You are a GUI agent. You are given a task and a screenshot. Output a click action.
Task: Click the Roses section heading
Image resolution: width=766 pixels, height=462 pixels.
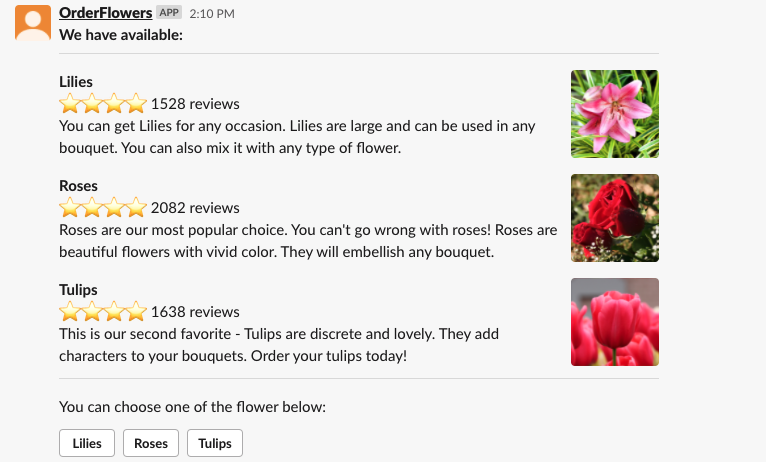click(x=78, y=186)
